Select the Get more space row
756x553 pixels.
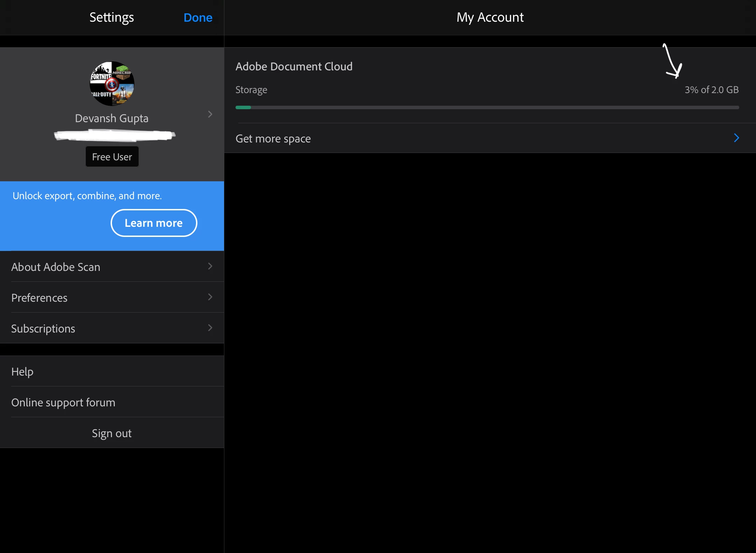[273, 139]
